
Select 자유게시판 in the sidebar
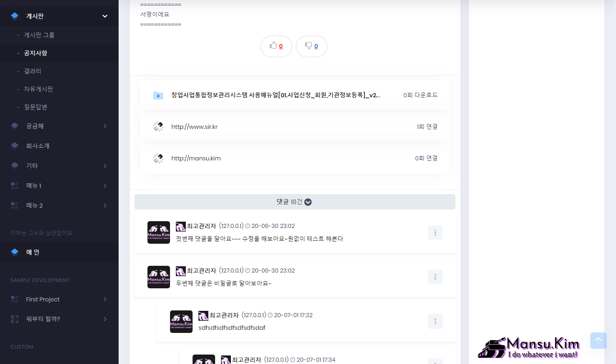pyautogui.click(x=38, y=89)
